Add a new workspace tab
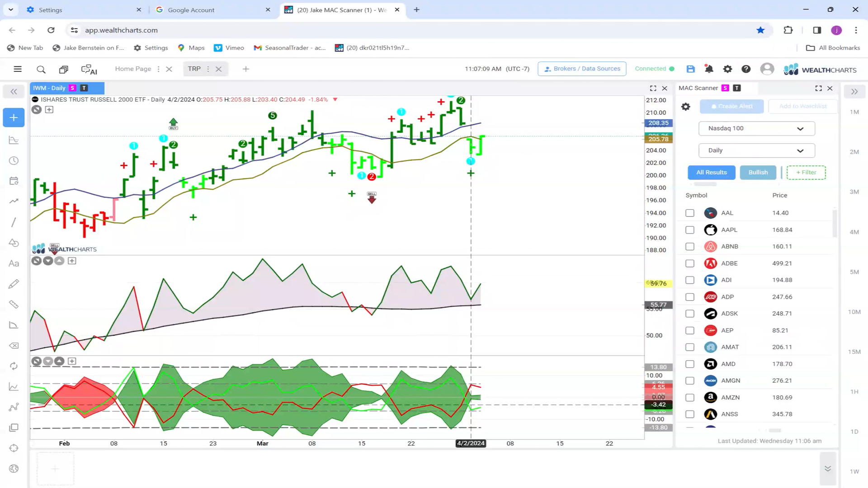 coord(245,69)
